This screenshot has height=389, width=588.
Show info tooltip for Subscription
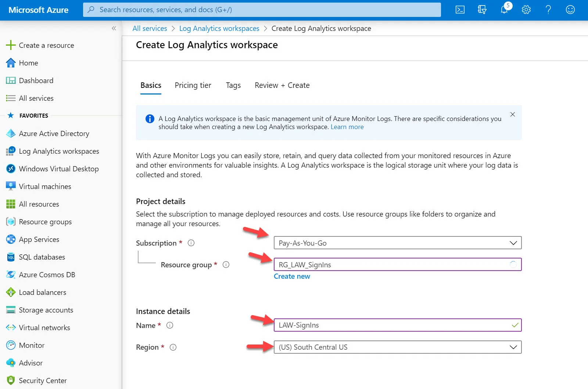point(191,243)
